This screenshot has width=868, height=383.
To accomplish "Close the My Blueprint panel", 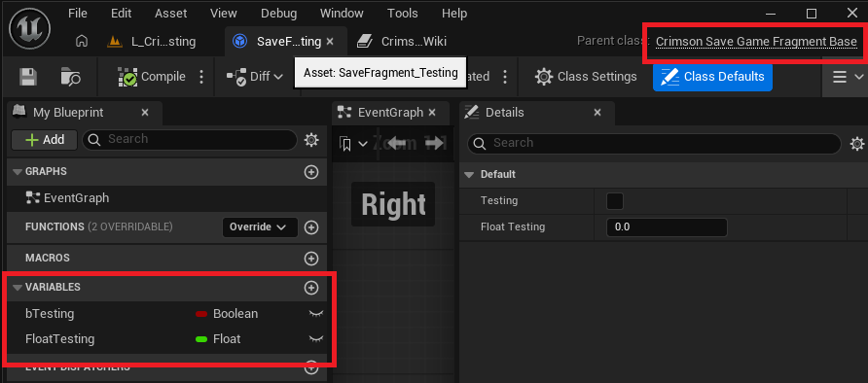I will pyautogui.click(x=145, y=112).
